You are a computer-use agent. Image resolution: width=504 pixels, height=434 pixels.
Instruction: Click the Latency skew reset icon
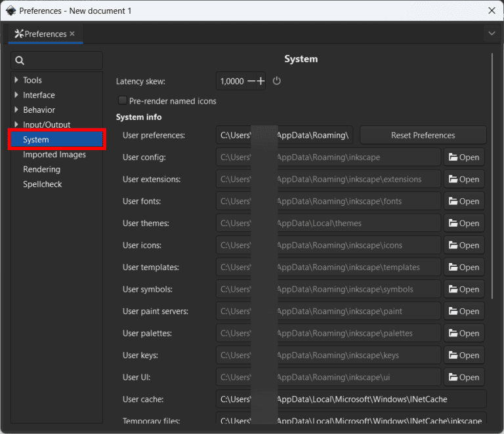point(277,81)
